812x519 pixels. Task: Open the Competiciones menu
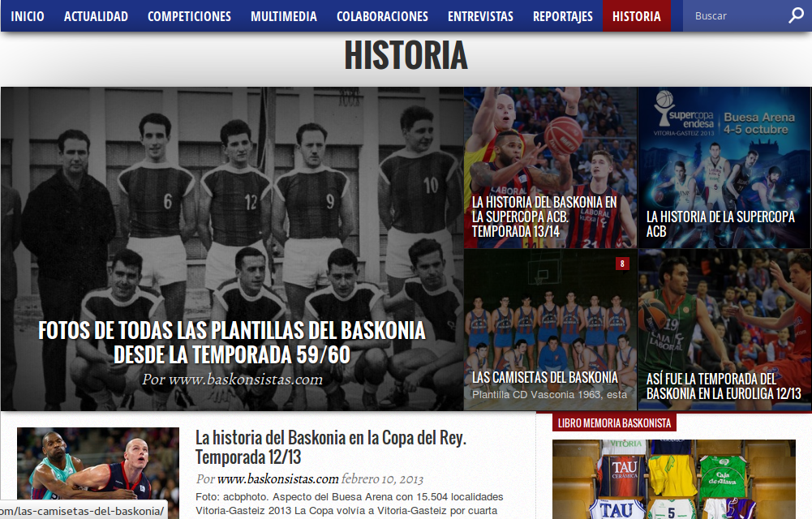coord(189,16)
